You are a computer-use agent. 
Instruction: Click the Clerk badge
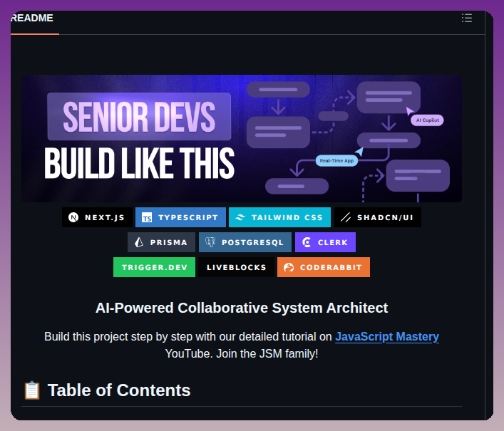click(x=325, y=242)
